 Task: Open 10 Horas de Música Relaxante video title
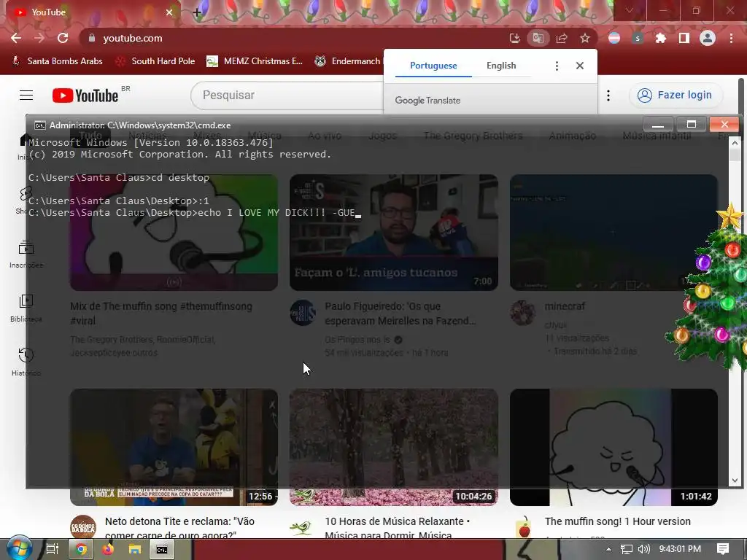click(x=398, y=528)
